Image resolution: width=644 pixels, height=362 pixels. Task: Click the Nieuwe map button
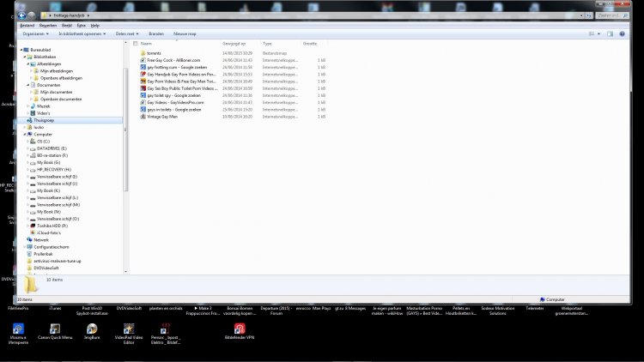[185, 34]
